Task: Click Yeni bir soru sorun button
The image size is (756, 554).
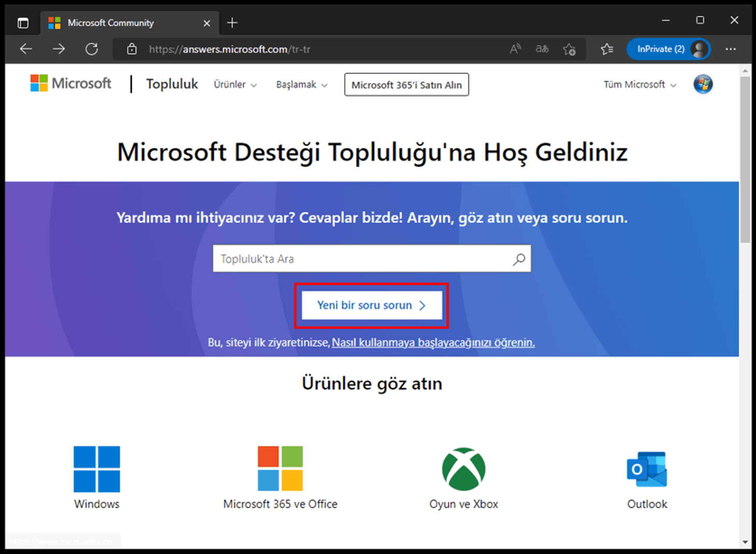Action: pyautogui.click(x=372, y=305)
